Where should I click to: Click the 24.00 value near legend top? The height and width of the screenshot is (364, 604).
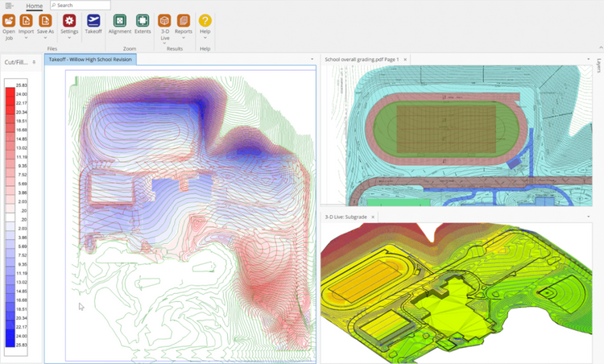pos(22,94)
